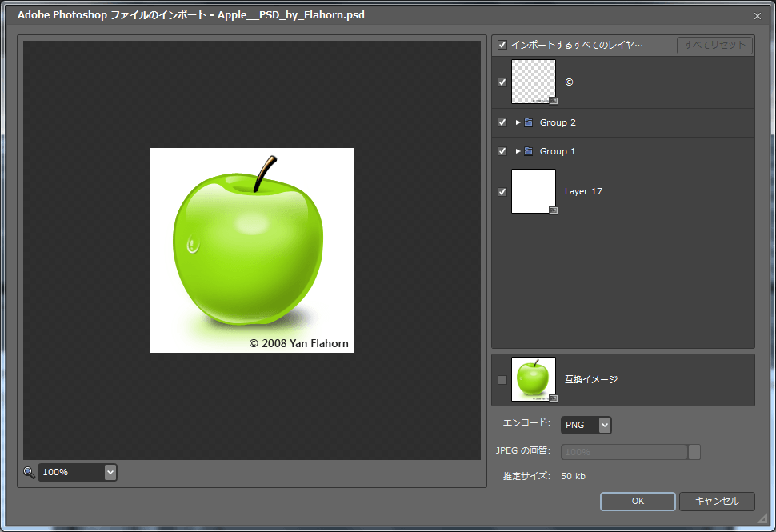Select the Layer 17 white thumbnail
The width and height of the screenshot is (776, 532).
pos(534,191)
